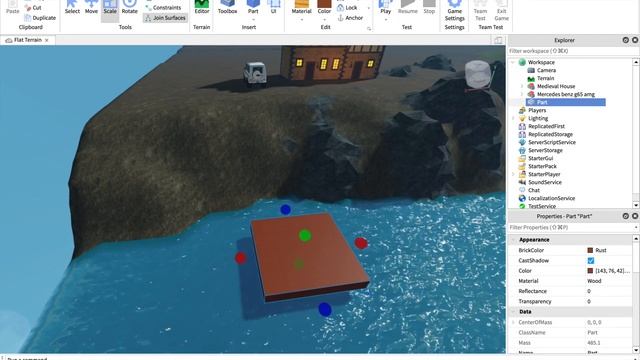
Task: Click the Explorer scroll down arrow
Action: coord(636,205)
